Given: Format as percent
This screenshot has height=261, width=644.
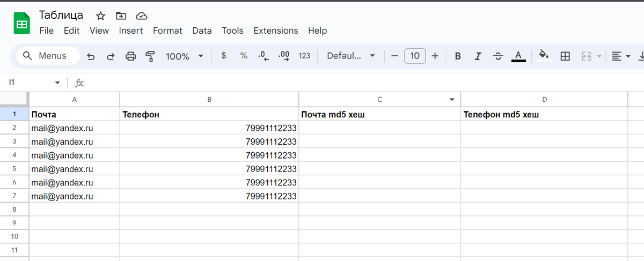Looking at the screenshot, I should click(x=244, y=56).
